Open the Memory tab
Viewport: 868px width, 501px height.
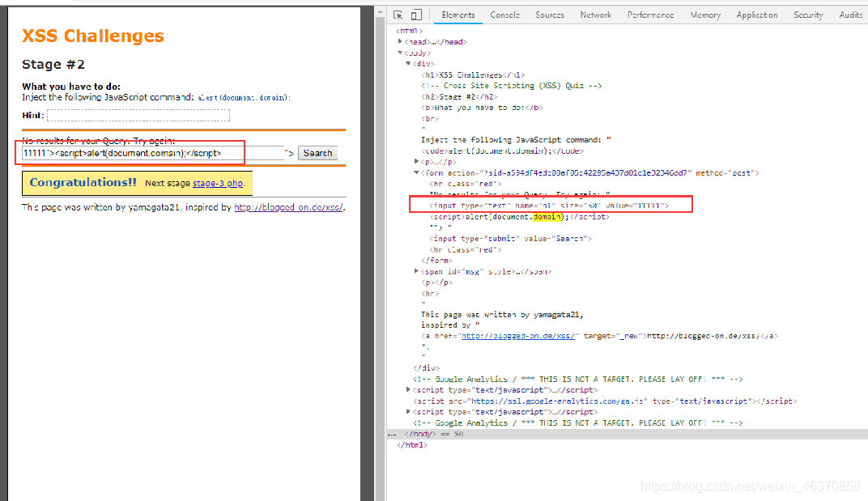click(x=705, y=15)
